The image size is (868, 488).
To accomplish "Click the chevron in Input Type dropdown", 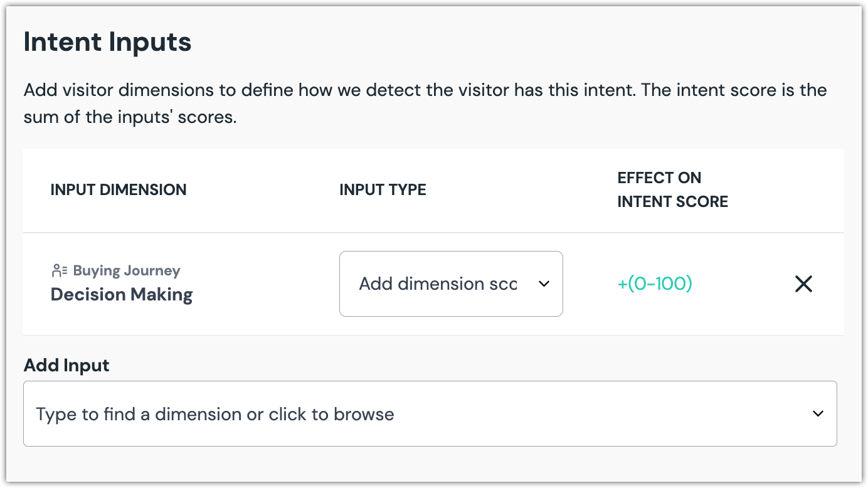I will (x=544, y=284).
